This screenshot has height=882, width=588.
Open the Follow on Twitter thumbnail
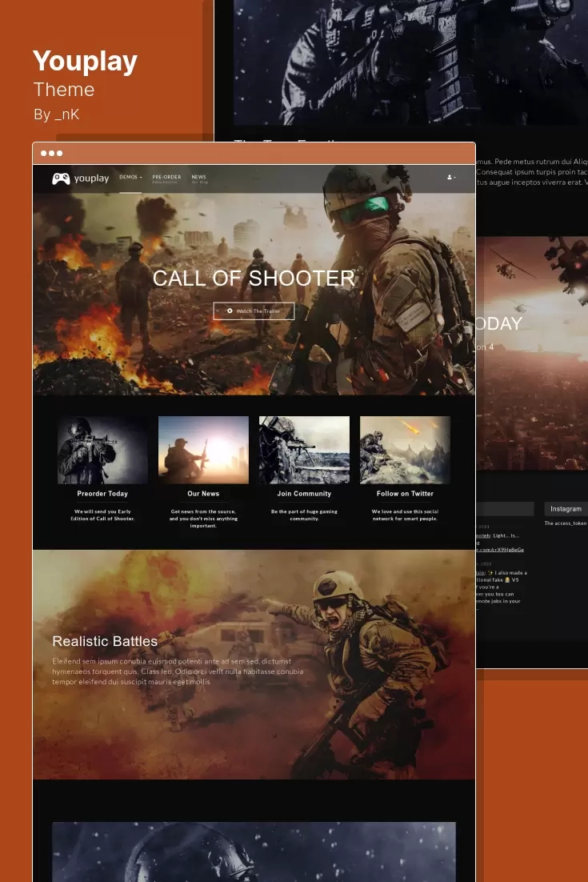405,450
